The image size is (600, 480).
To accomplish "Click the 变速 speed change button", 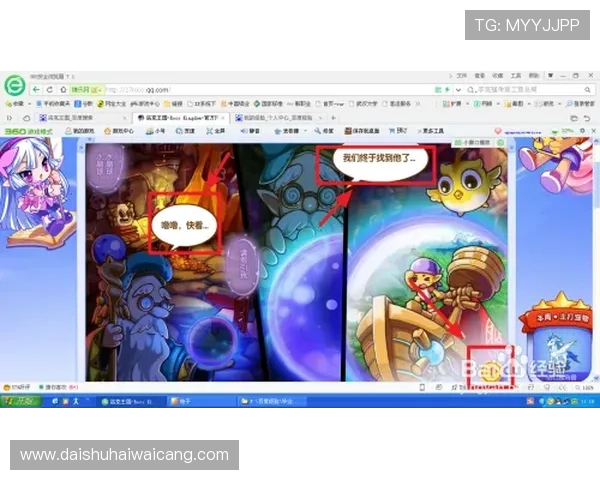I will pos(185,131).
